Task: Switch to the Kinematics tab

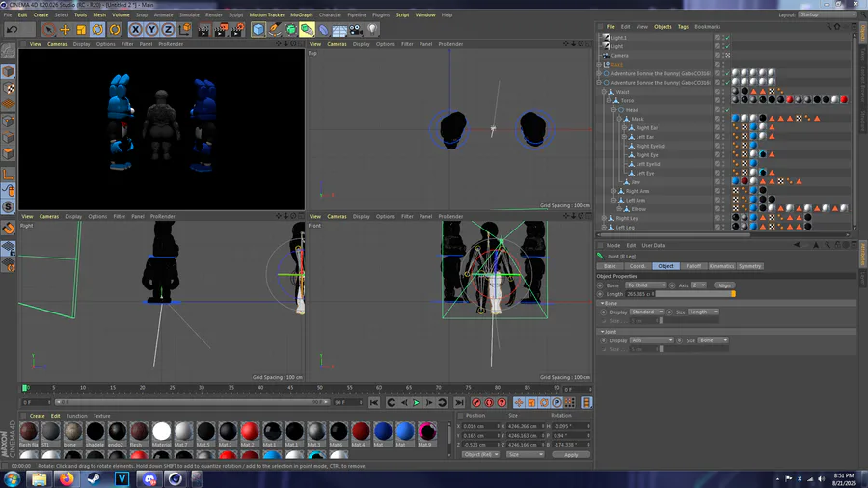Action: pyautogui.click(x=721, y=266)
